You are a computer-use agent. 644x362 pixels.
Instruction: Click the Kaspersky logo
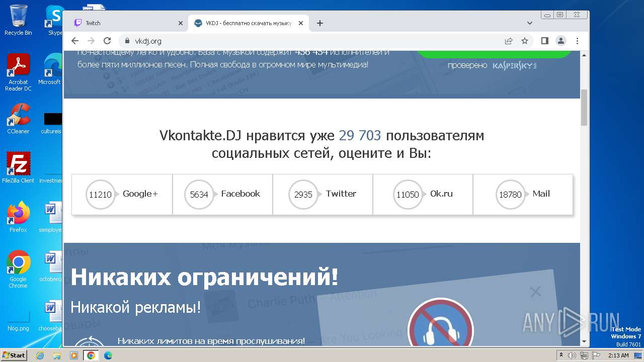coord(514,66)
